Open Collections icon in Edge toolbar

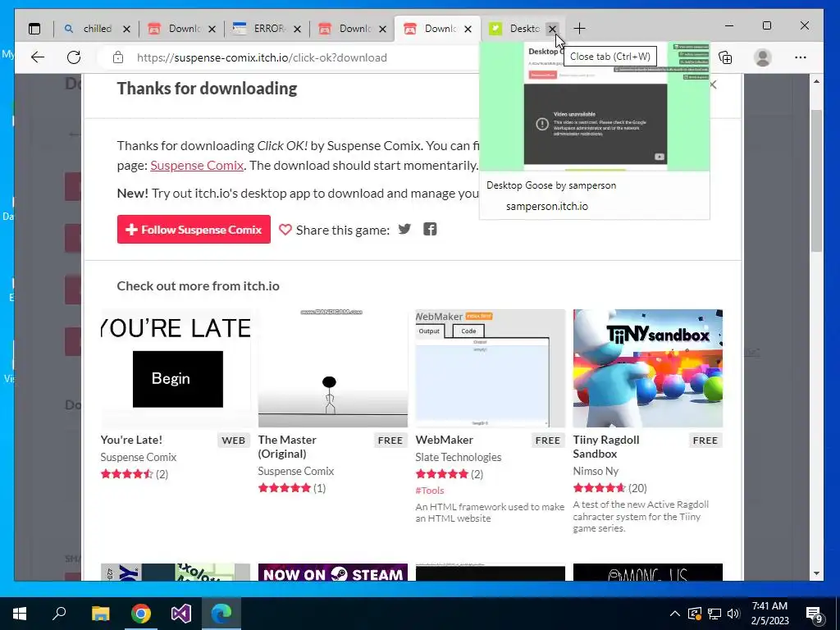tap(725, 57)
